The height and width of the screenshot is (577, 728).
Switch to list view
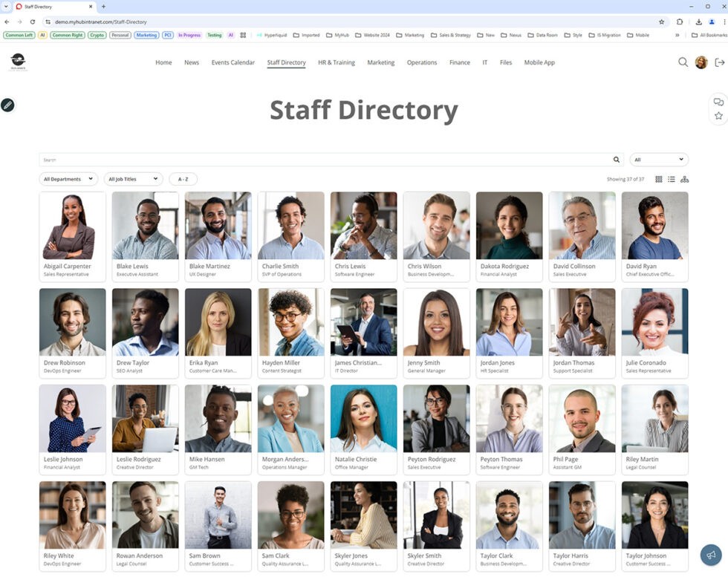pos(671,179)
